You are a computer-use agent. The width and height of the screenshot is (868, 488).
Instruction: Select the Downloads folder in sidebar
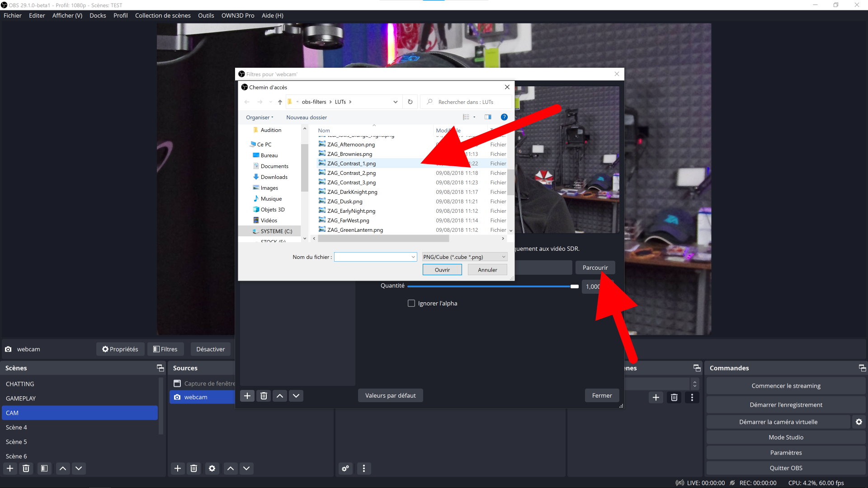(x=274, y=177)
